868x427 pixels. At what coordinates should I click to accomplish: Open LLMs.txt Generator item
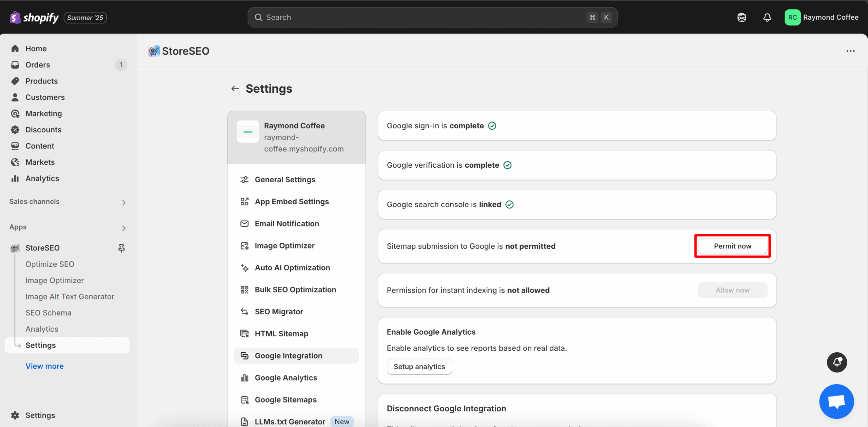point(296,422)
